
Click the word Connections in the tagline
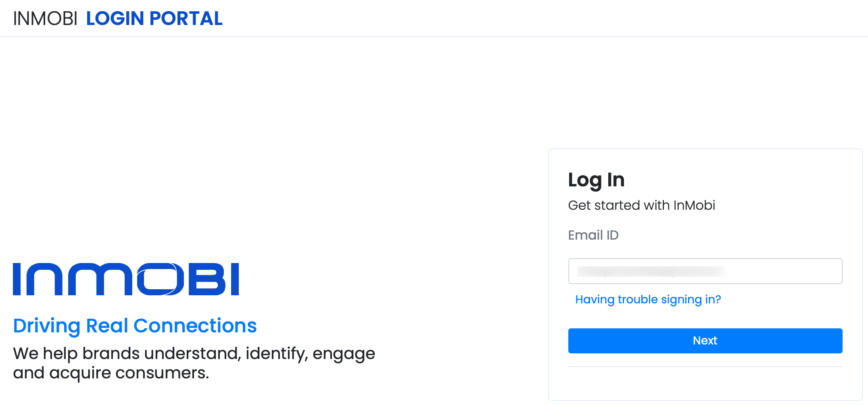tap(195, 326)
